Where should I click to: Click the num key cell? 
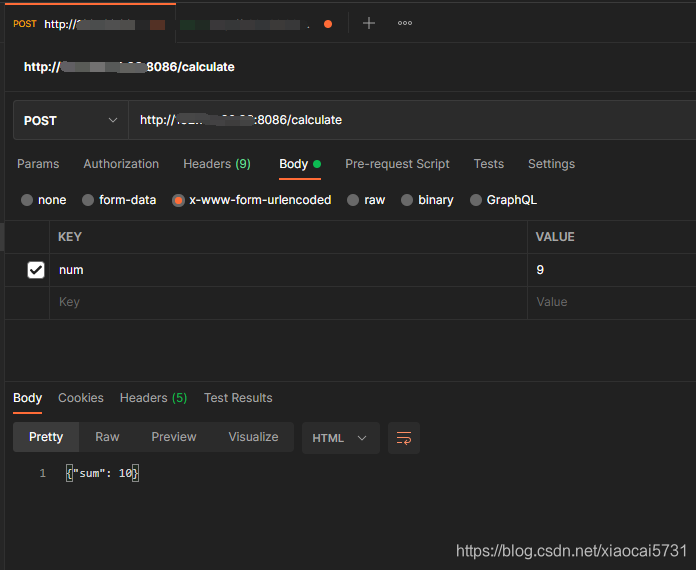click(288, 270)
